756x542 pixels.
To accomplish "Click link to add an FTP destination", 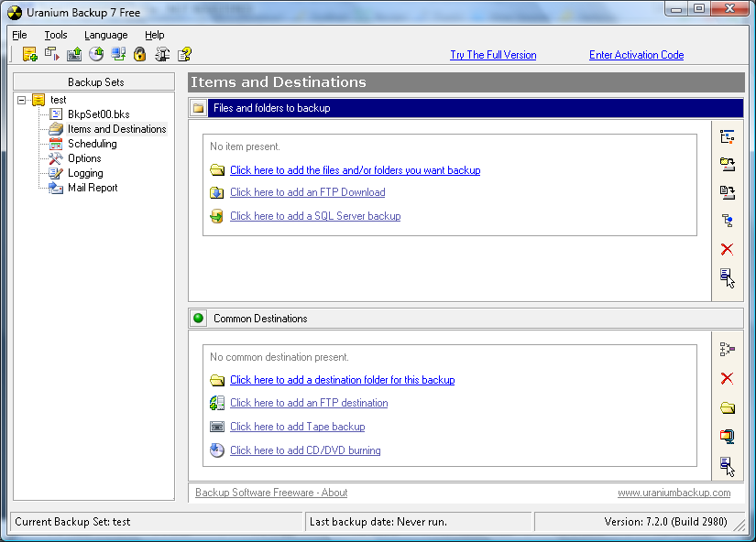I will coord(309,403).
